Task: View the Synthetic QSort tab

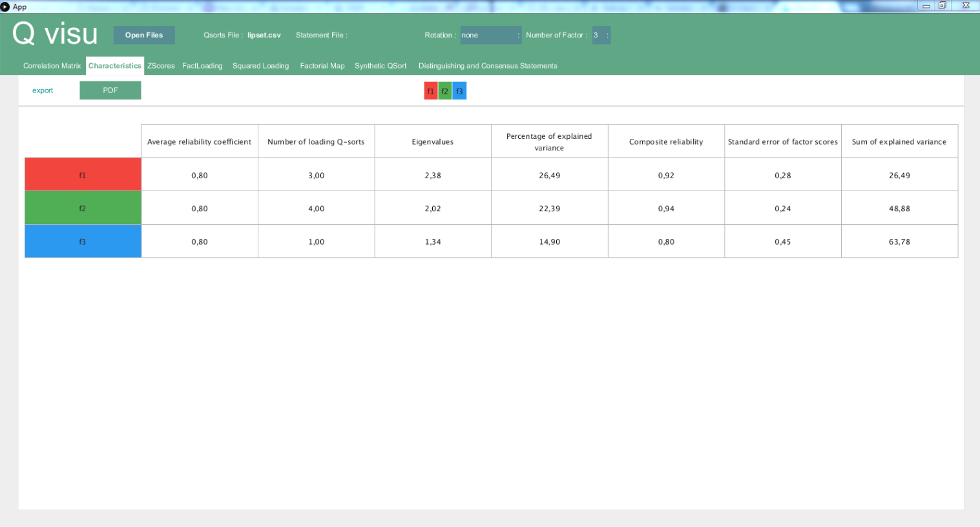Action: (381, 66)
